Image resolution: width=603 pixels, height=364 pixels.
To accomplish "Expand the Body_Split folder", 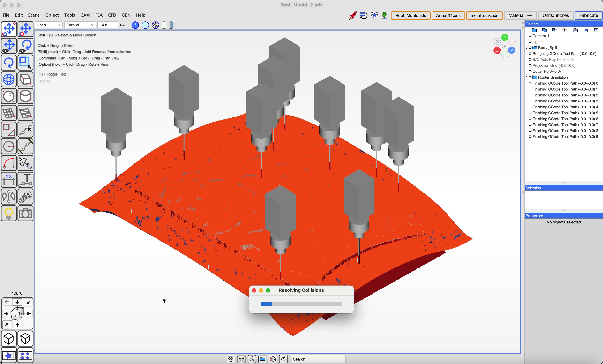I will [526, 48].
